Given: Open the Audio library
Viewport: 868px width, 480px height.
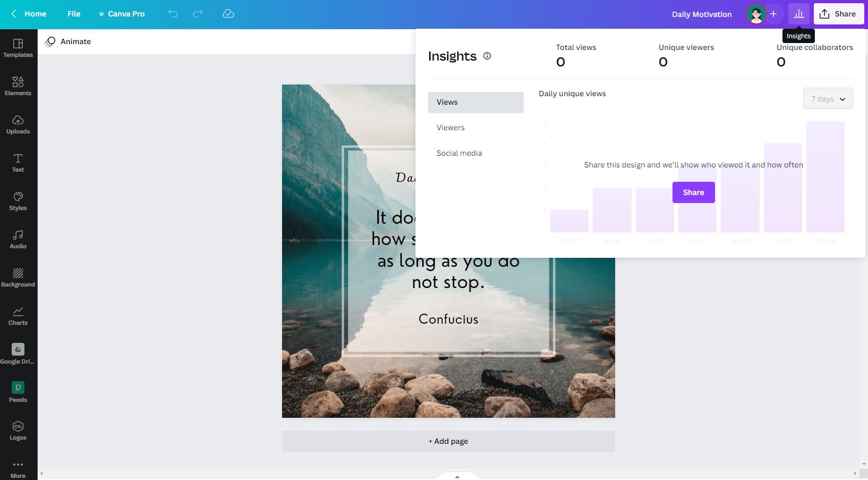Looking at the screenshot, I should click(18, 239).
